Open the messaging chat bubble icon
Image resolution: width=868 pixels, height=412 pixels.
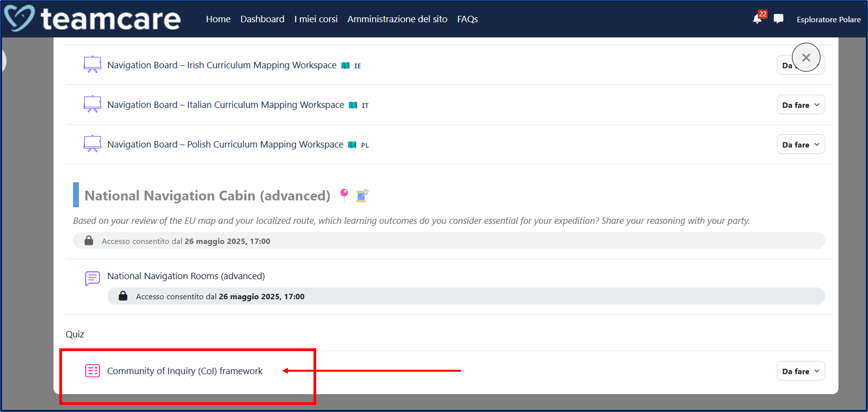(778, 19)
